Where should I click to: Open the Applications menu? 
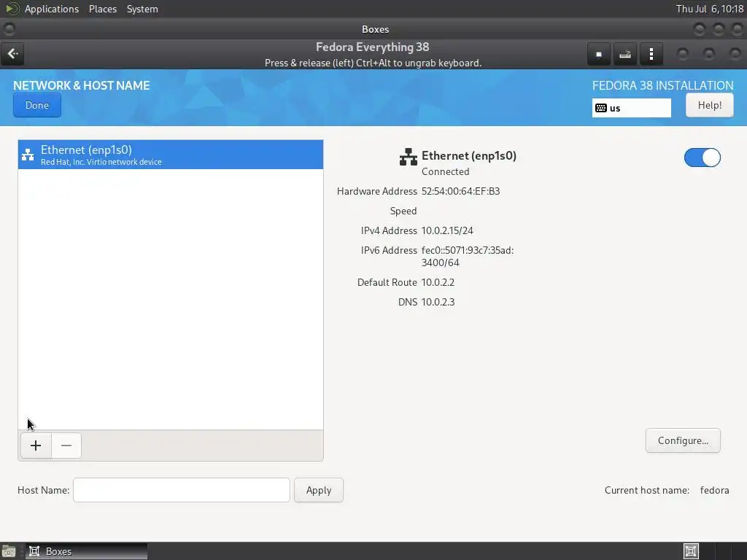click(52, 9)
